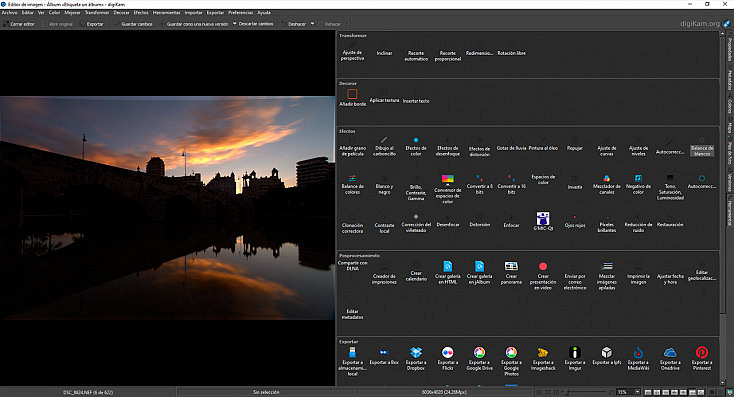
Task: Export to Imageshack
Action: pos(543,359)
